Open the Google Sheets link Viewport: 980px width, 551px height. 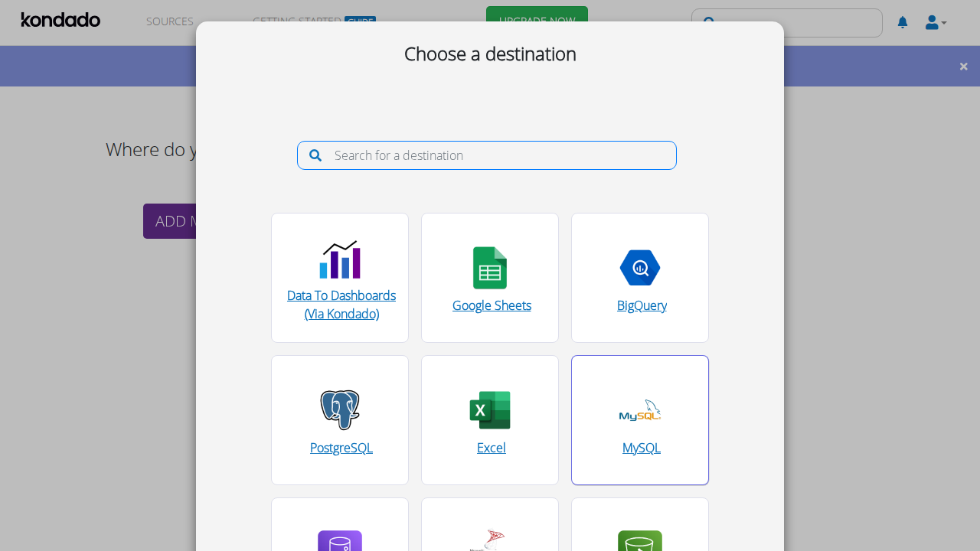[492, 305]
